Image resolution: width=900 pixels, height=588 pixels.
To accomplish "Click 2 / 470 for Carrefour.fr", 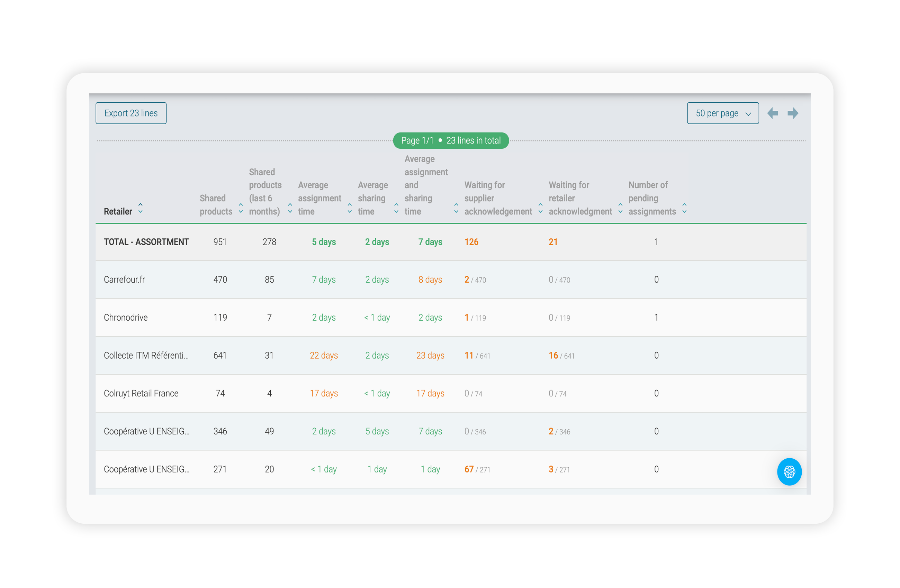I will (475, 279).
